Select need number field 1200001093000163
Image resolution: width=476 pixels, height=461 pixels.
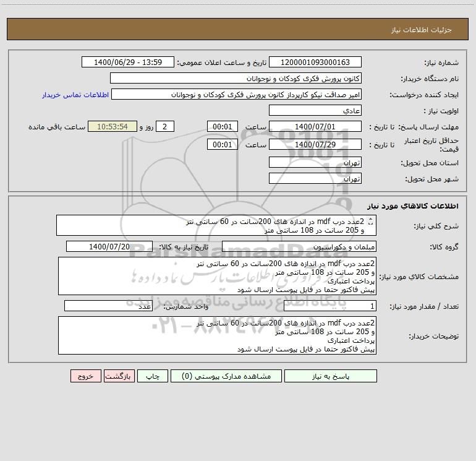click(x=315, y=62)
